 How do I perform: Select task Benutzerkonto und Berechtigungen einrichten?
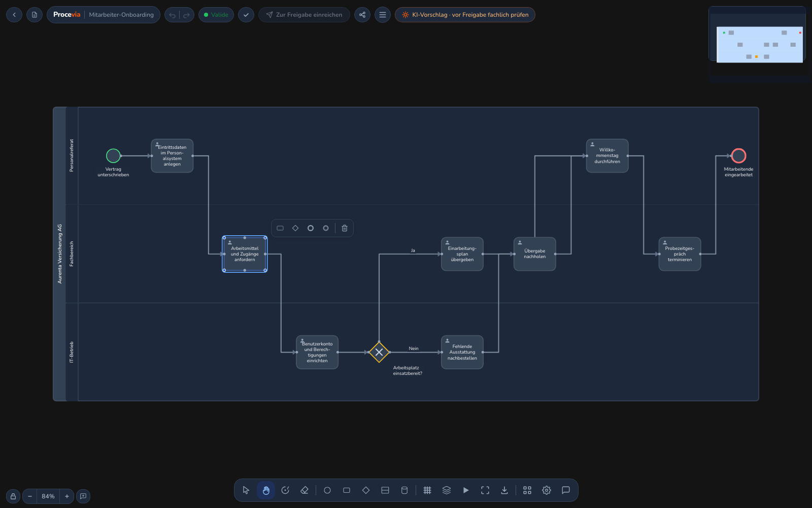(317, 352)
